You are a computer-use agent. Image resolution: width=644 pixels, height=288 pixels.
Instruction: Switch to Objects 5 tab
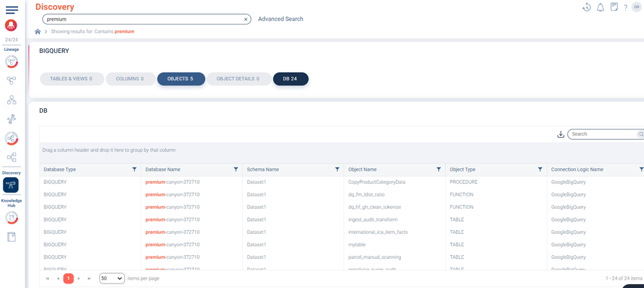click(x=181, y=79)
